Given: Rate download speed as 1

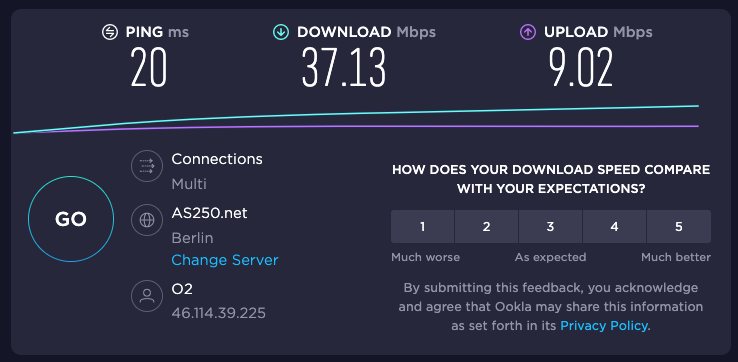Looking at the screenshot, I should pos(422,227).
